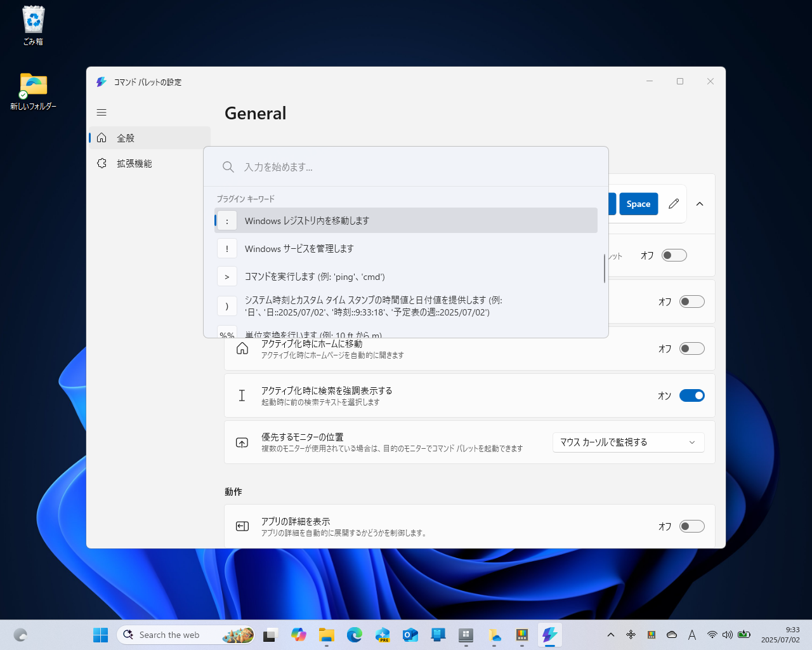
Task: Open the Windows Start menu
Action: pyautogui.click(x=101, y=635)
